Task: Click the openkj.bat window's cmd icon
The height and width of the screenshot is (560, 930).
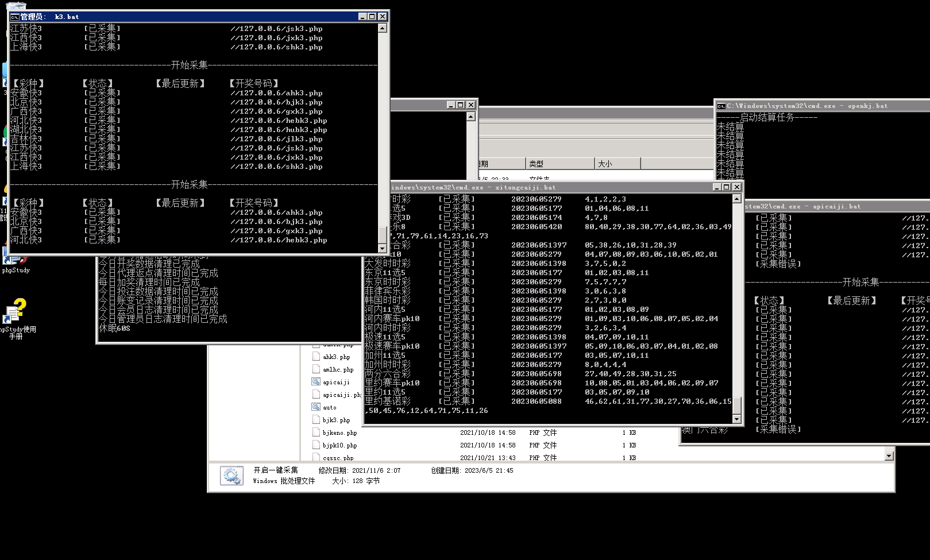Action: tap(721, 106)
